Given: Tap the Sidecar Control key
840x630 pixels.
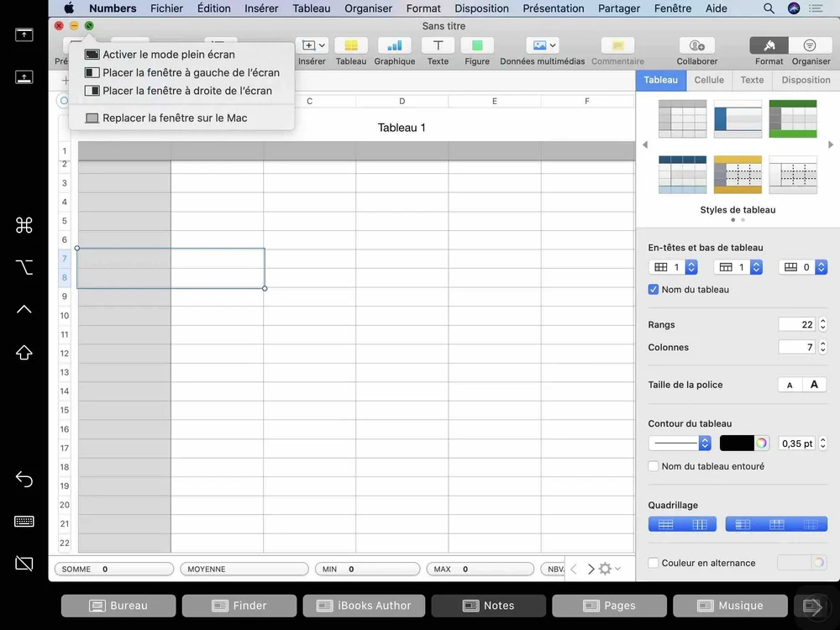Looking at the screenshot, I should point(24,309).
